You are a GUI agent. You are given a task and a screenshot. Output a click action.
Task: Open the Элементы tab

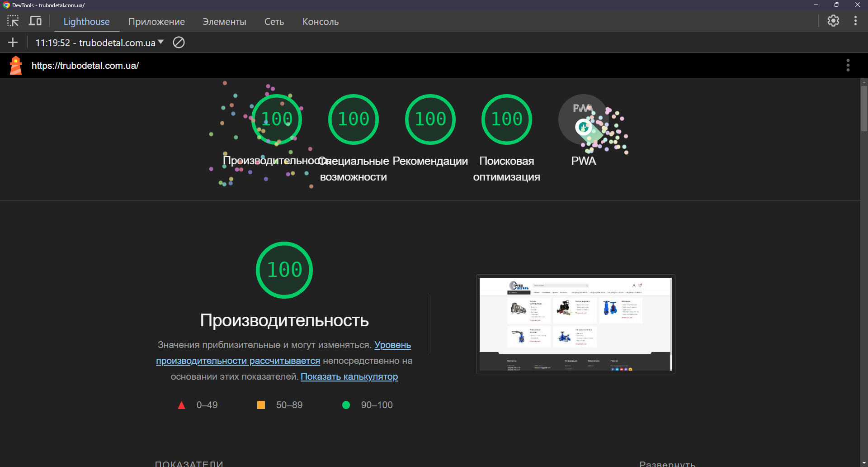coord(224,22)
